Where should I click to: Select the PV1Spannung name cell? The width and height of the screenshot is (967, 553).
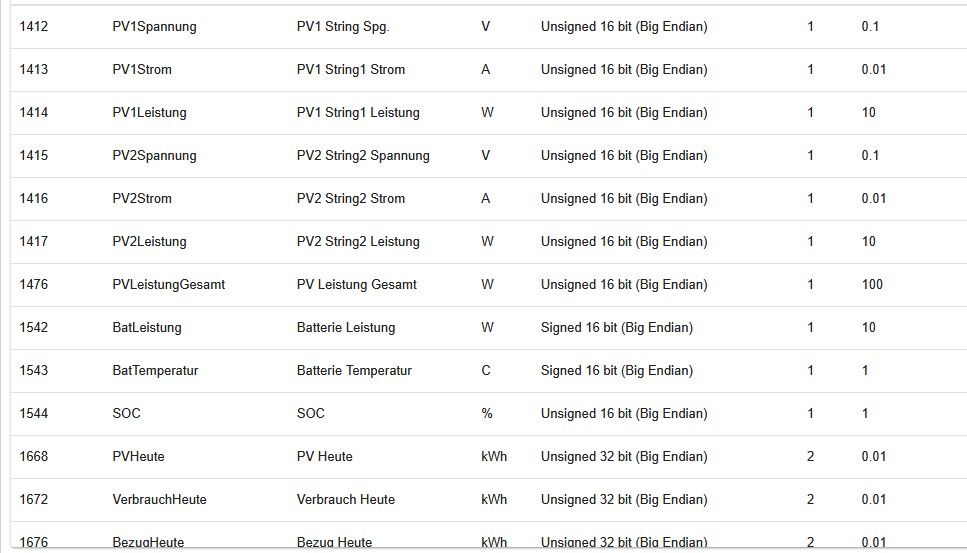[x=154, y=27]
